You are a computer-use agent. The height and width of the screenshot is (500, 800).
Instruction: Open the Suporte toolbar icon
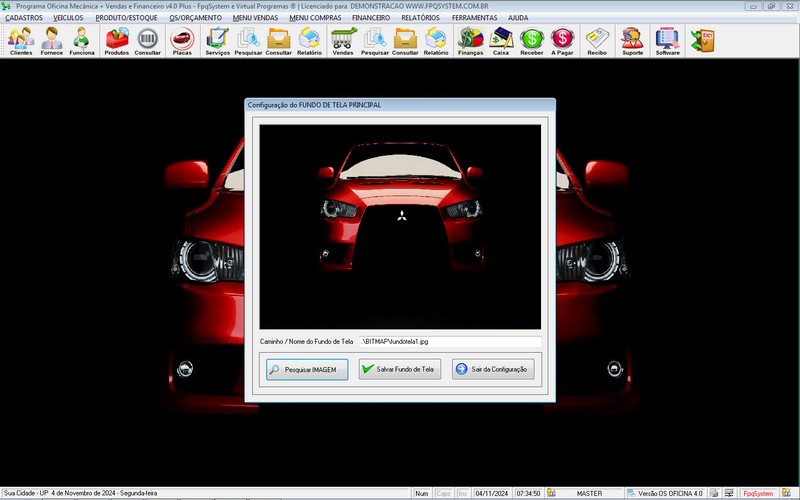[632, 40]
